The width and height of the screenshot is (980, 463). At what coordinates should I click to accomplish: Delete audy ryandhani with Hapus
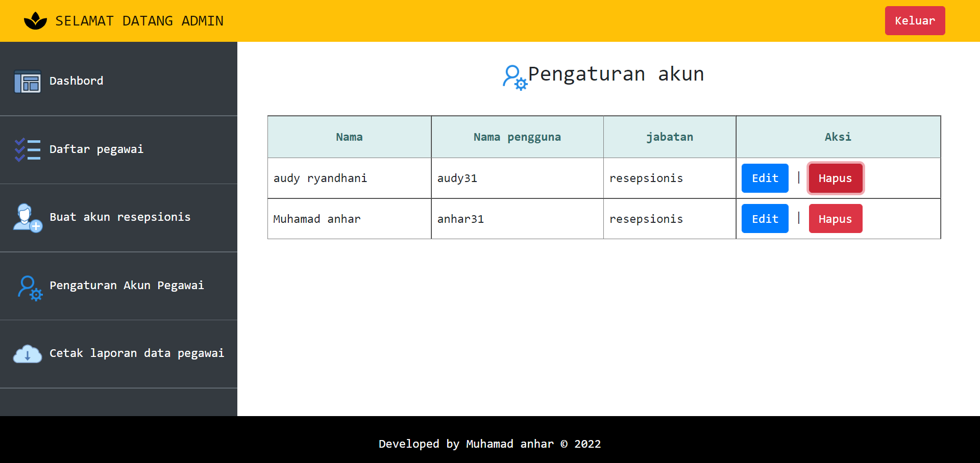[x=835, y=178]
